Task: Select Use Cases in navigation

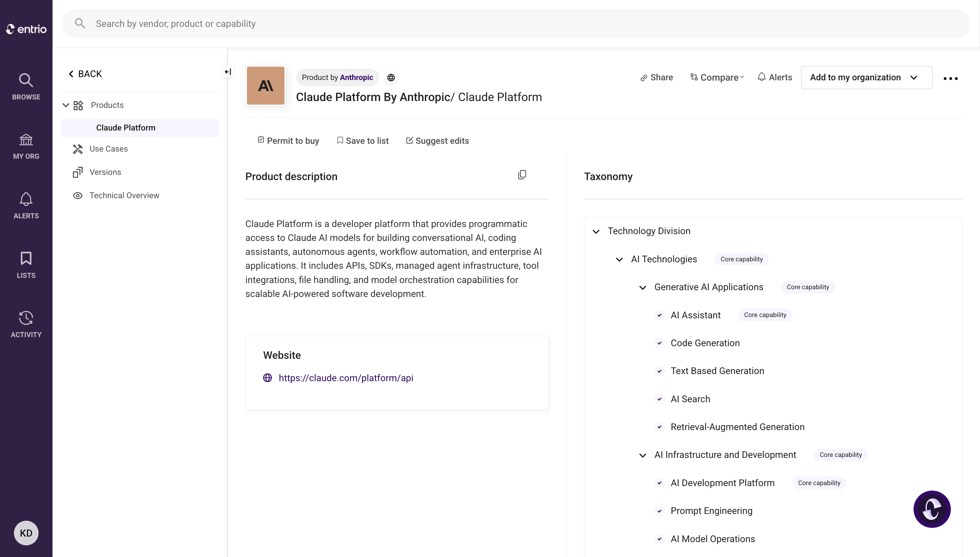Action: 109,149
